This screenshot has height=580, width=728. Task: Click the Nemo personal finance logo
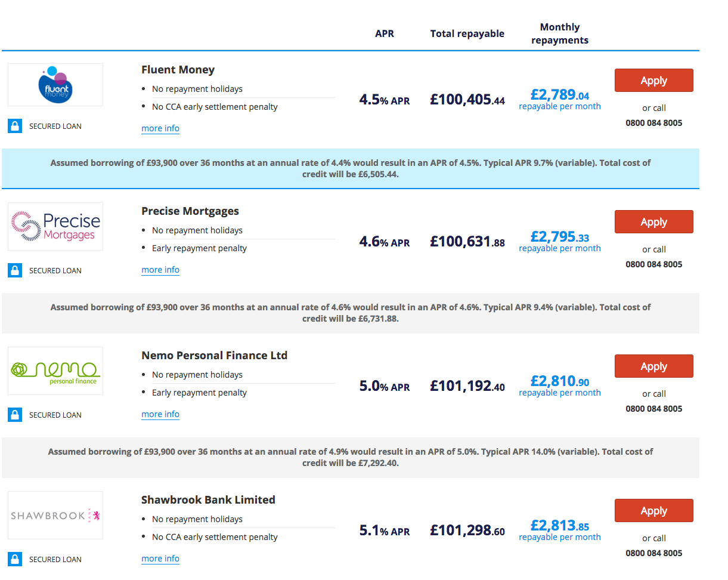(55, 371)
